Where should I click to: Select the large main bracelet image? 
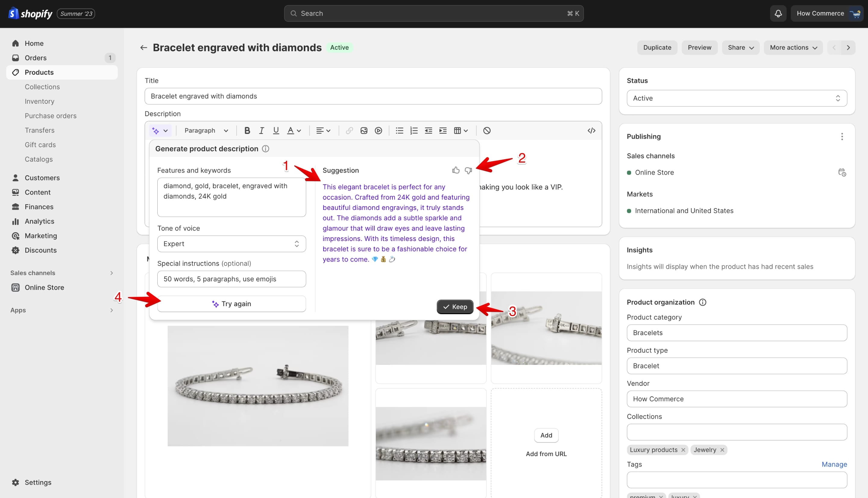pos(258,386)
